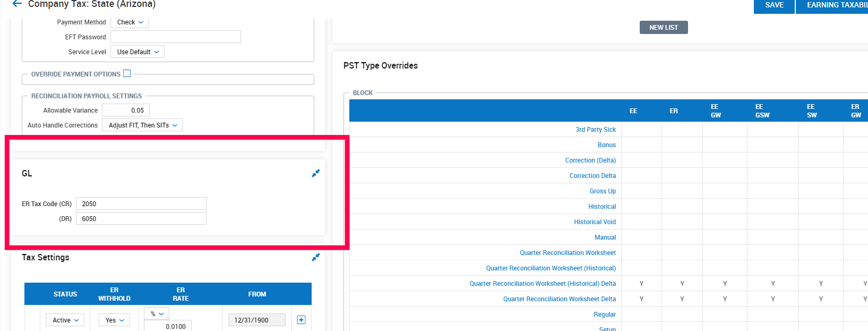This screenshot has height=331, width=868.
Task: Click Y in ER column of Worksheet (Historical) Delta row
Action: tap(682, 283)
